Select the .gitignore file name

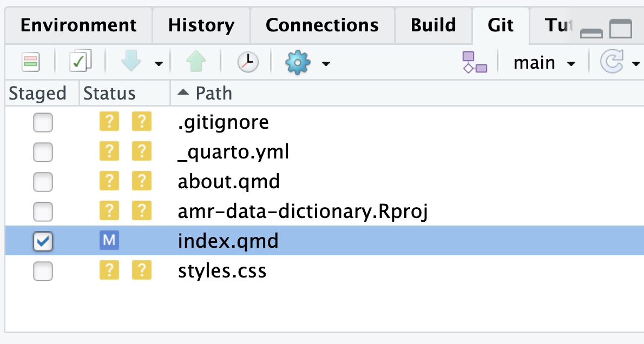[x=223, y=122]
